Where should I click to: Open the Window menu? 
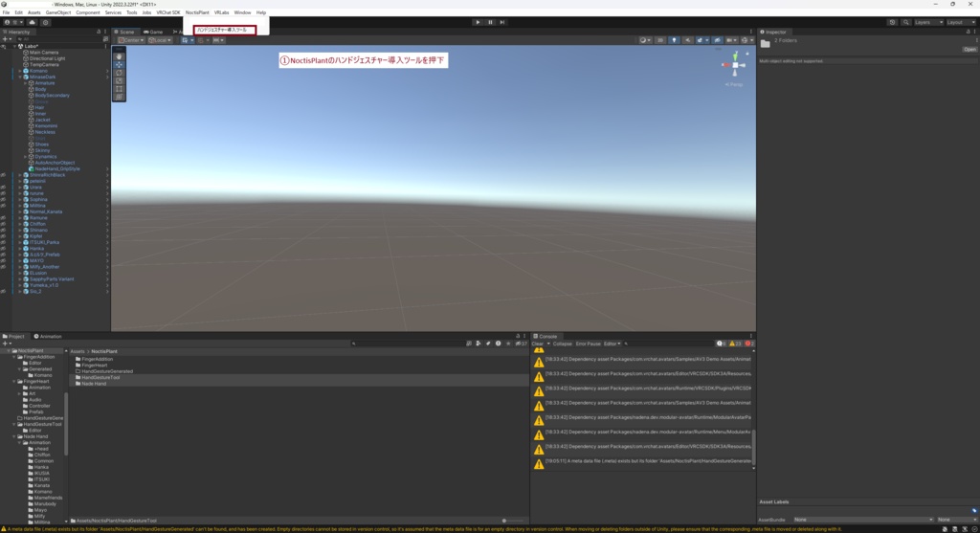[x=242, y=12]
